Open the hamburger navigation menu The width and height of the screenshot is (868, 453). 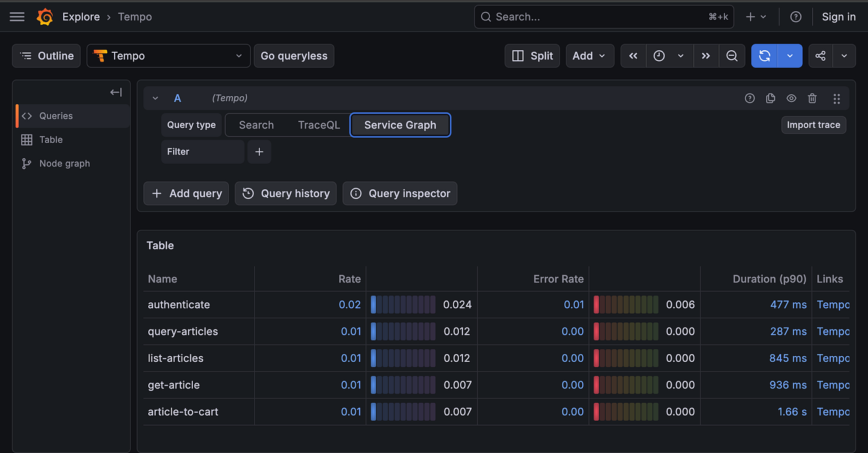17,17
